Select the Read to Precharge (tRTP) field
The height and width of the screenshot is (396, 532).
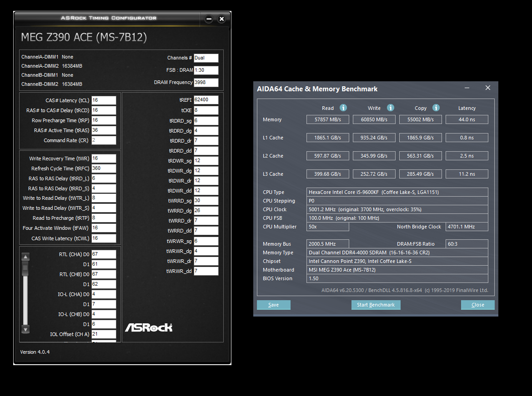point(104,218)
